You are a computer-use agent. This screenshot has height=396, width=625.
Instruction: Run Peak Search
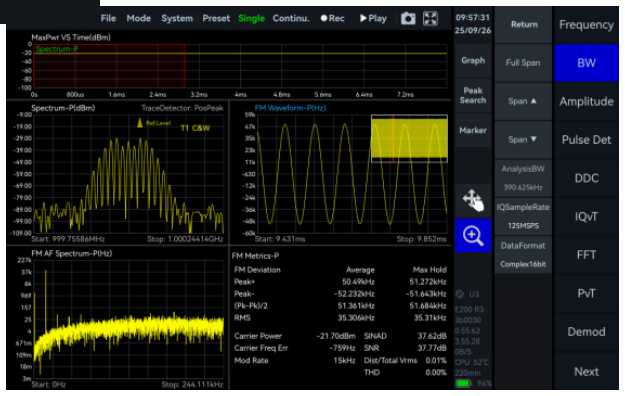pyautogui.click(x=473, y=95)
